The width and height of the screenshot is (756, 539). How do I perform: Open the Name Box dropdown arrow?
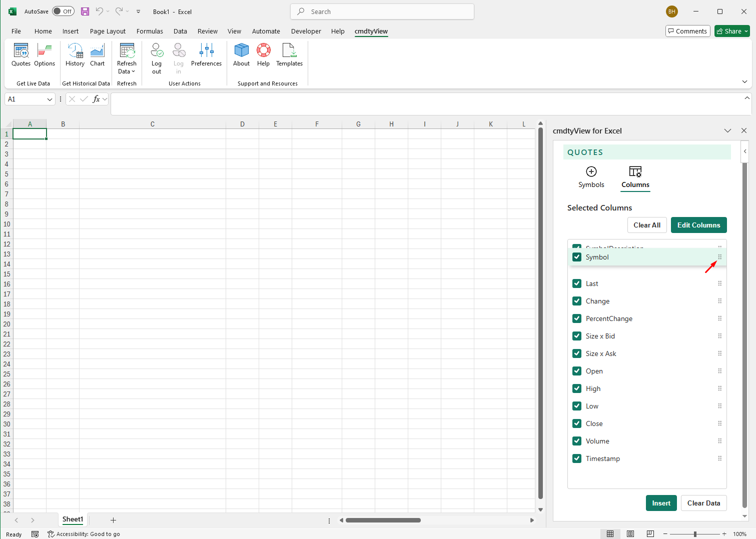(x=50, y=99)
